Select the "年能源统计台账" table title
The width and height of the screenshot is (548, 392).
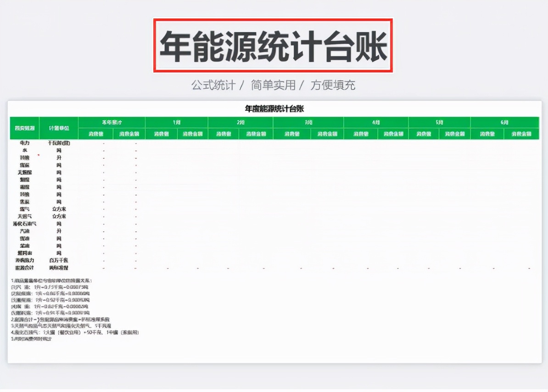274,108
